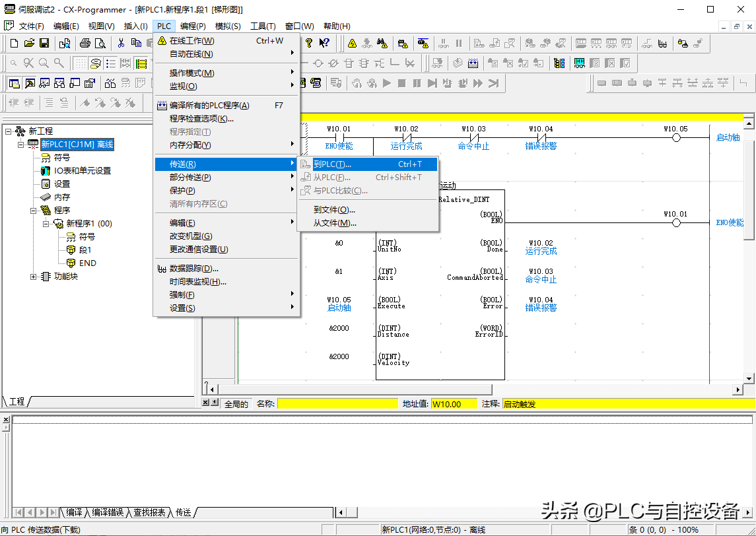Screen dimensions: 756x536
Task: Click the 段1 section icon in tree
Action: coord(71,250)
